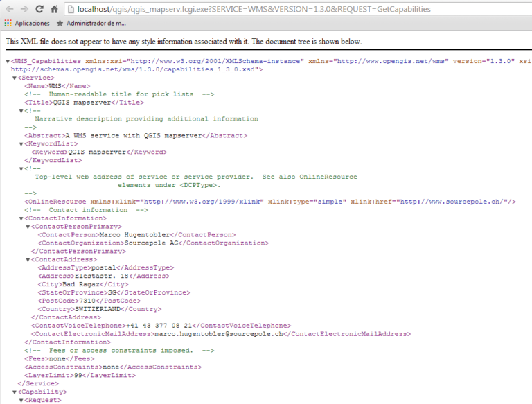Click the browser back arrow
Viewport: 532px width, 404px height.
[x=8, y=9]
